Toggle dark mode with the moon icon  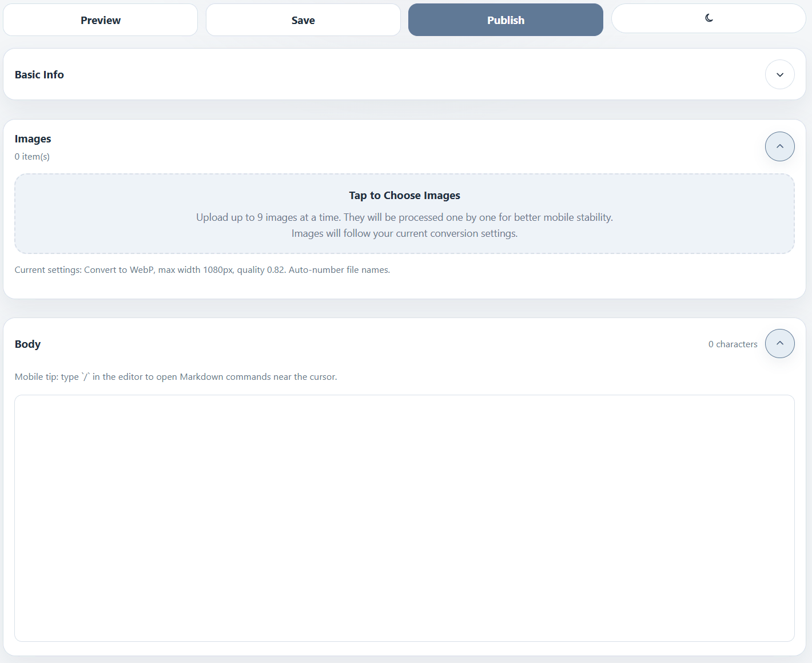708,18
